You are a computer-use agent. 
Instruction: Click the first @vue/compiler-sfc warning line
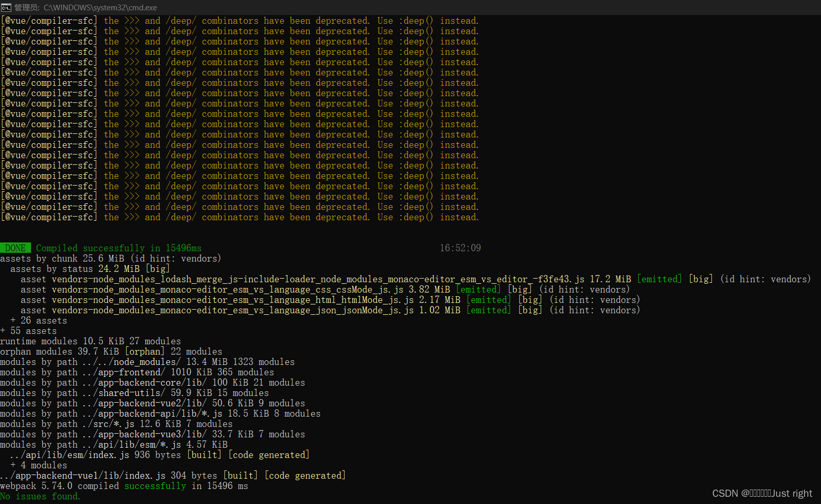point(240,21)
